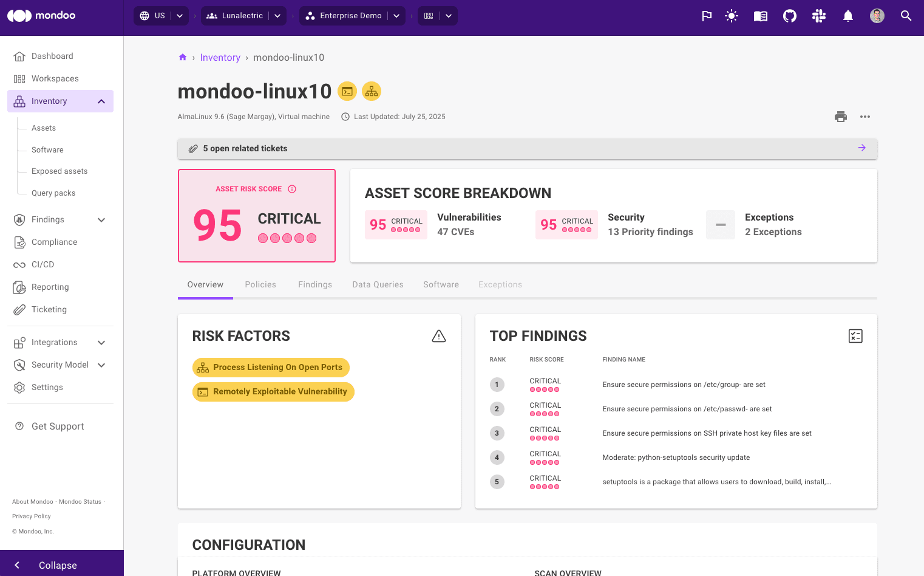Toggle dark mode with the sun icon
This screenshot has width=924, height=576.
(x=731, y=16)
